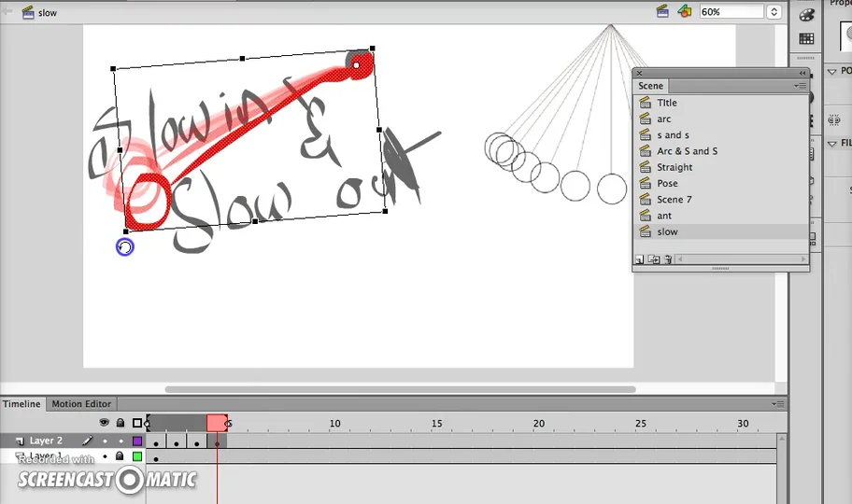The width and height of the screenshot is (852, 504).
Task: Click the pencil icon on Layer 2
Action: [88, 441]
